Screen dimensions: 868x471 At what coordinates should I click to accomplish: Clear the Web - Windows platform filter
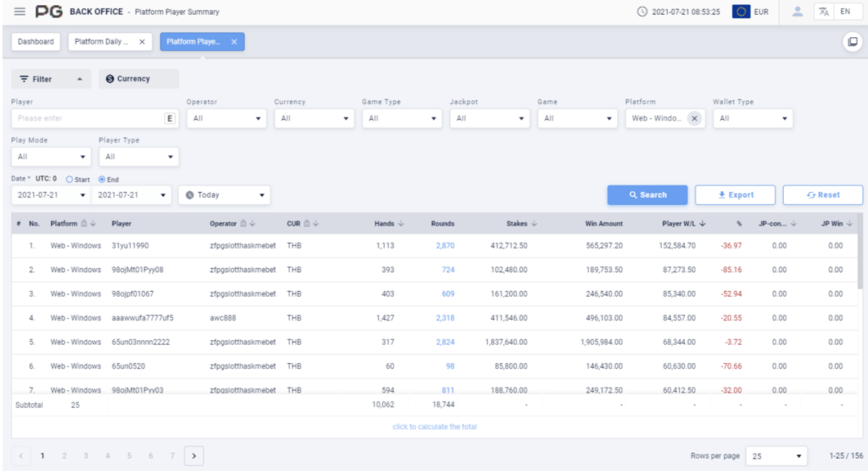pyautogui.click(x=694, y=118)
